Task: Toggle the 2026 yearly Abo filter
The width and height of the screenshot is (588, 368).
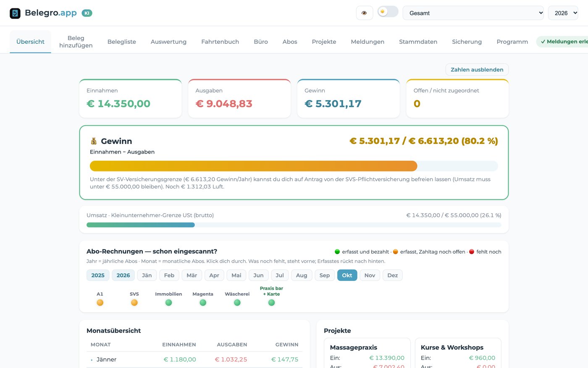Action: (x=123, y=275)
